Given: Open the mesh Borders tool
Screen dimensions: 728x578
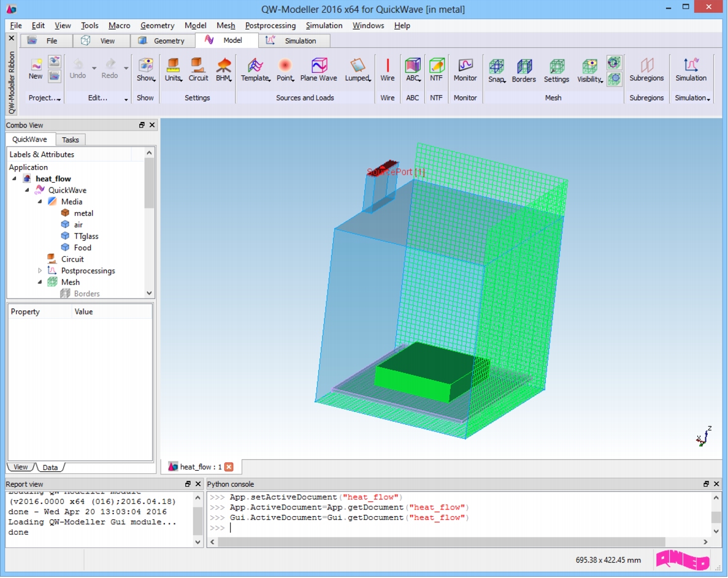Looking at the screenshot, I should click(x=524, y=70).
